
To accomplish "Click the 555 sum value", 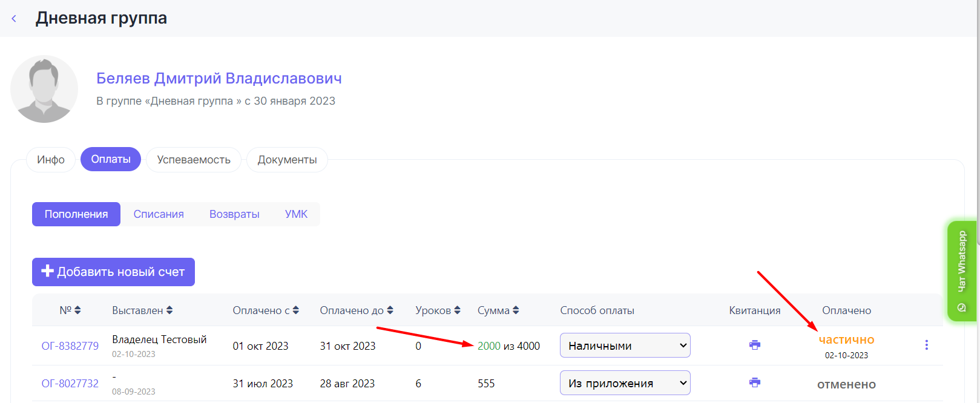I will [x=486, y=384].
